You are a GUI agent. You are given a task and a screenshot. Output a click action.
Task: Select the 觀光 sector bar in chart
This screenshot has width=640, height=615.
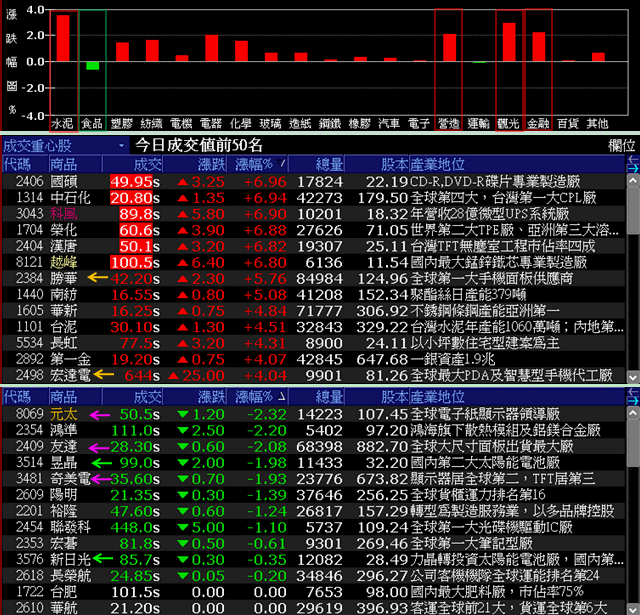click(509, 42)
